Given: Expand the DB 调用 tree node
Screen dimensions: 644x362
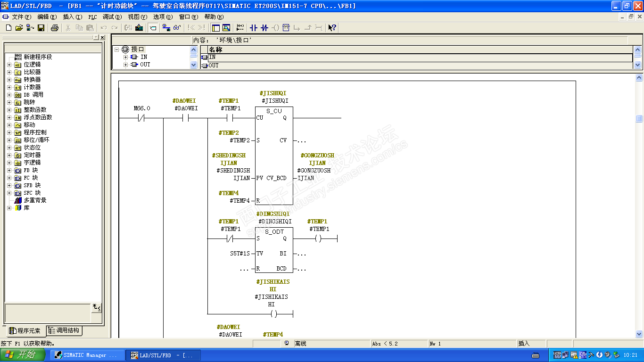Looking at the screenshot, I should (x=9, y=95).
